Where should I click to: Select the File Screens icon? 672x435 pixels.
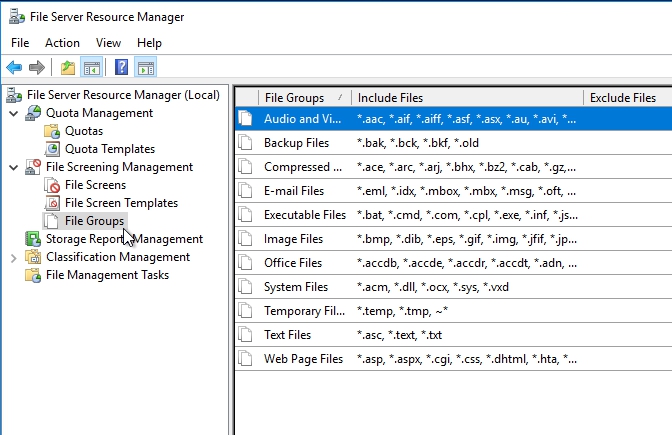(52, 185)
